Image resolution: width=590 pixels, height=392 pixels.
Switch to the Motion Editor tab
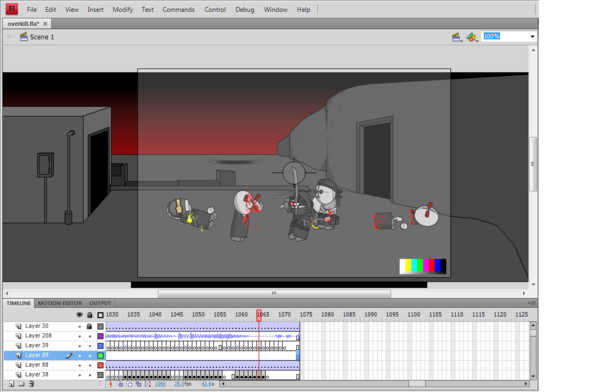pyautogui.click(x=59, y=303)
